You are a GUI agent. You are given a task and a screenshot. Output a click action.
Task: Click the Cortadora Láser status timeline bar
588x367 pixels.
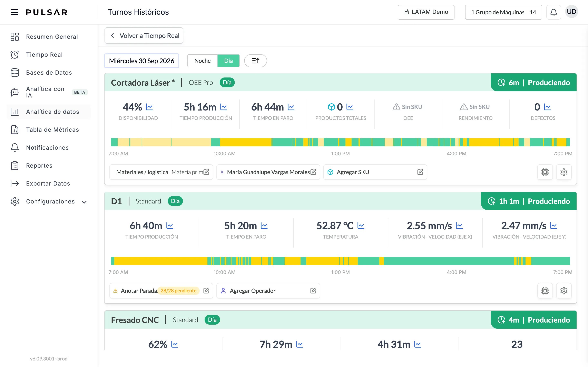340,142
